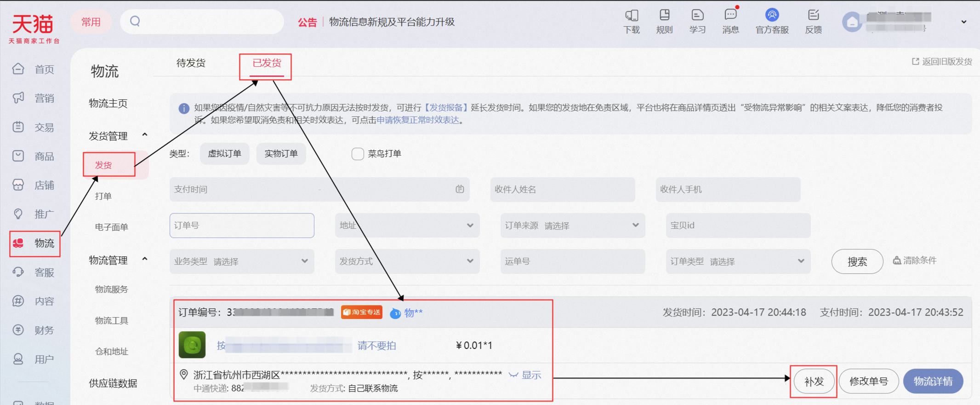The height and width of the screenshot is (405, 980).
Task: Switch to the 待发货 tab
Action: click(191, 63)
